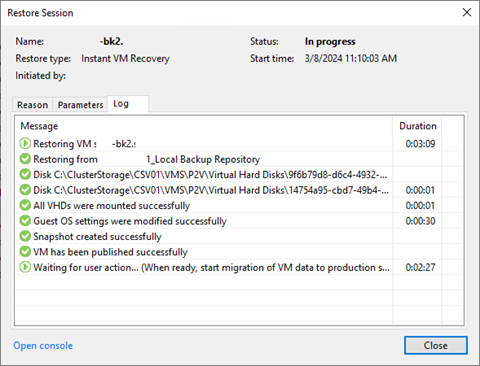Viewport: 480px width, 366px height.
Task: Open console link
Action: point(43,346)
